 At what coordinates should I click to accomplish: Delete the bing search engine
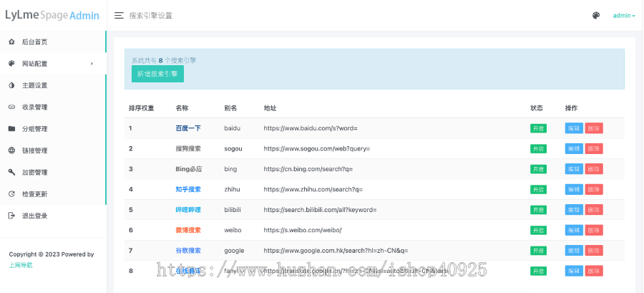(594, 169)
